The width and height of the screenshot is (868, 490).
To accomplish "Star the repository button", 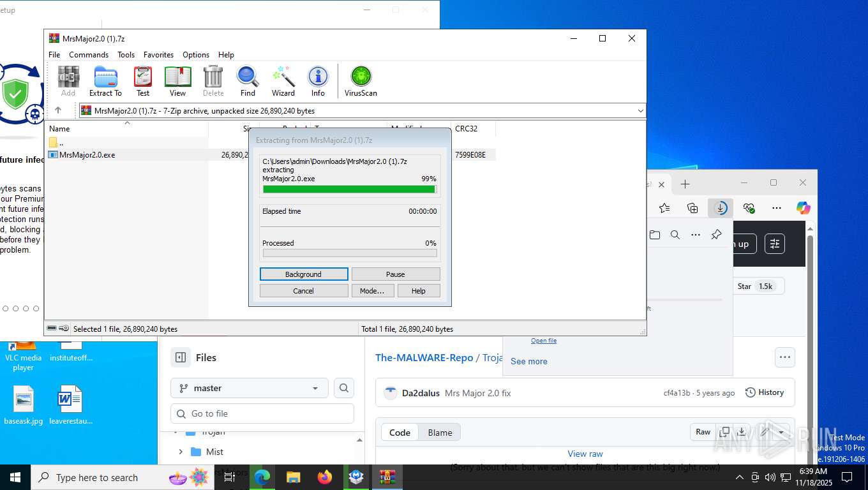I will (x=756, y=286).
